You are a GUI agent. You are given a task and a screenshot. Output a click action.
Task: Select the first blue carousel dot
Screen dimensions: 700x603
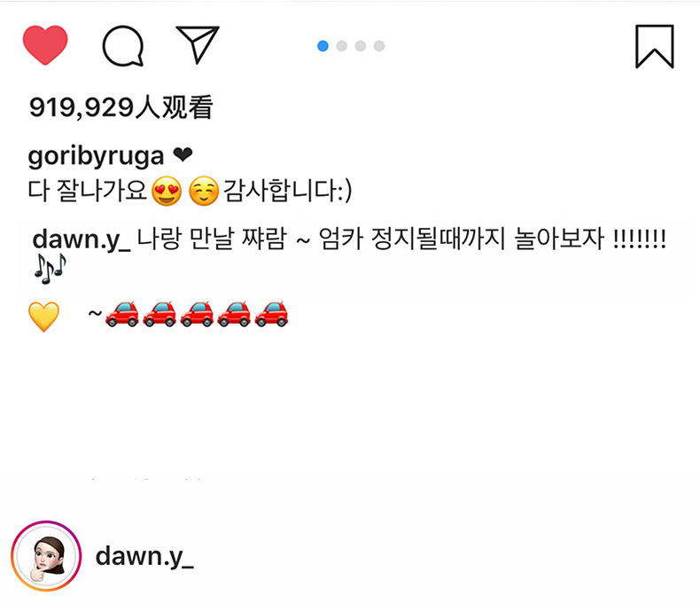(x=323, y=46)
